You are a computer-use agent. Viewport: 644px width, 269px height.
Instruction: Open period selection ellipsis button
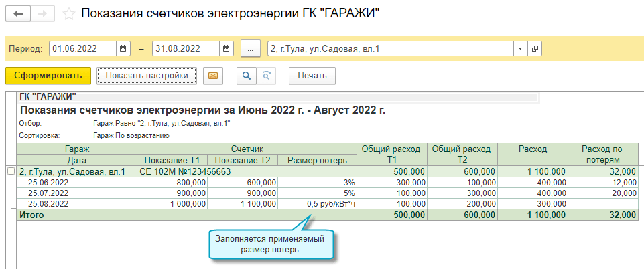coord(251,48)
